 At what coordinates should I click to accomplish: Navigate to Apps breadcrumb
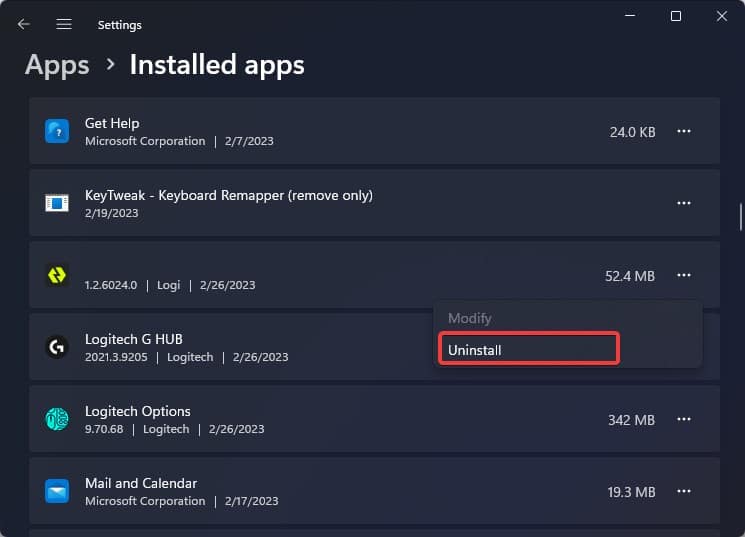(x=57, y=65)
